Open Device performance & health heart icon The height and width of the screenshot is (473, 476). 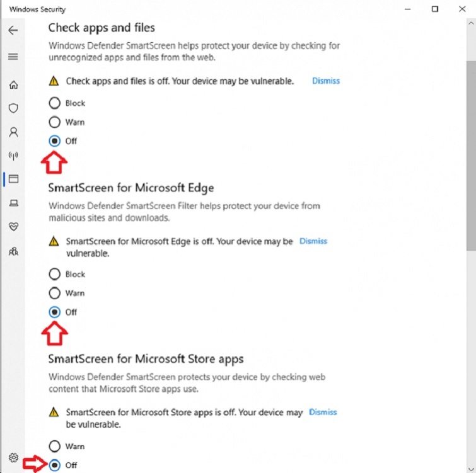click(13, 227)
